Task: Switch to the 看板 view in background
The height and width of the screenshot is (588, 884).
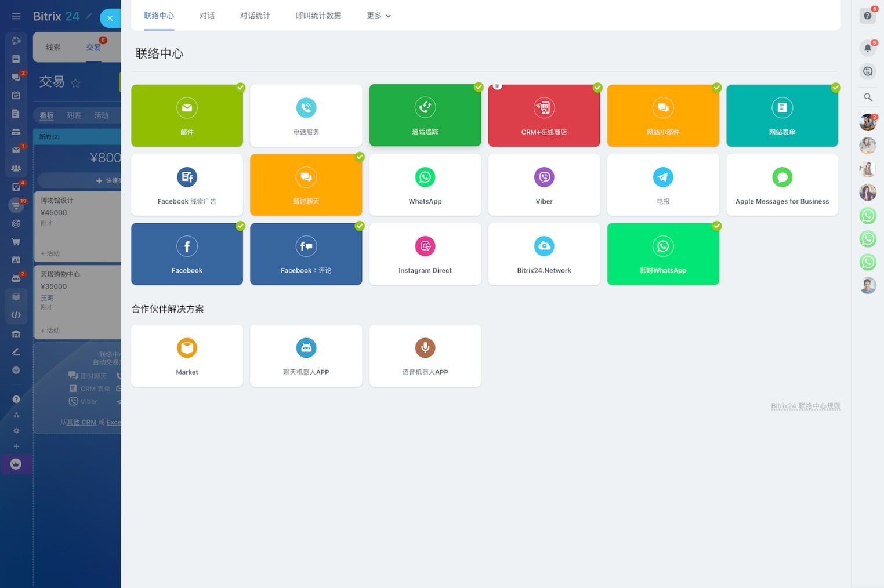Action: click(46, 115)
